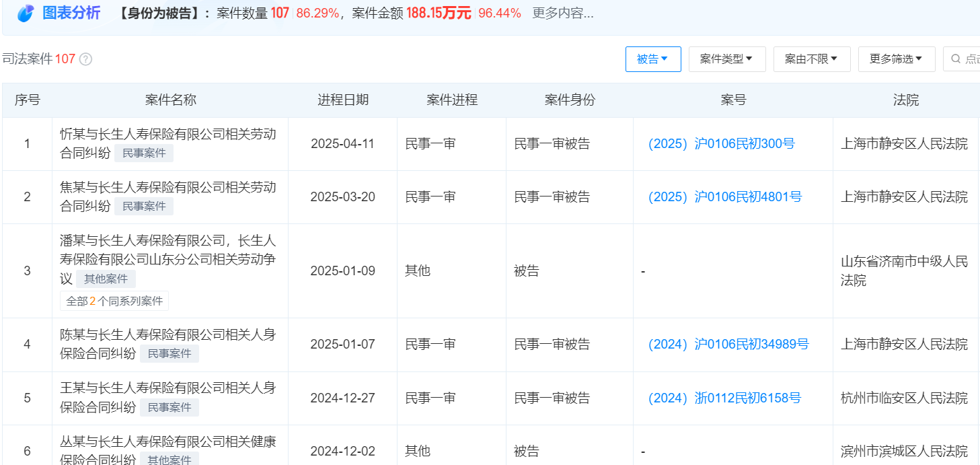Click case name starting with 焦某与长生人寿

point(168,196)
